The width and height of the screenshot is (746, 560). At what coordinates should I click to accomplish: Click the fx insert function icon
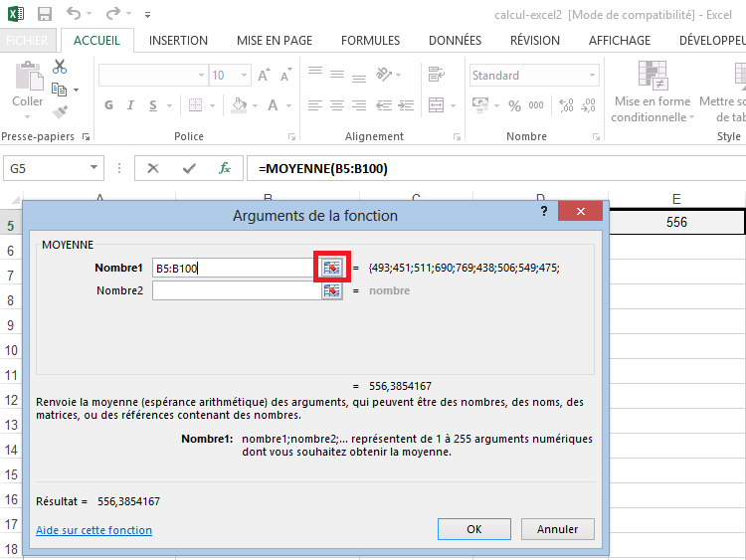[225, 168]
